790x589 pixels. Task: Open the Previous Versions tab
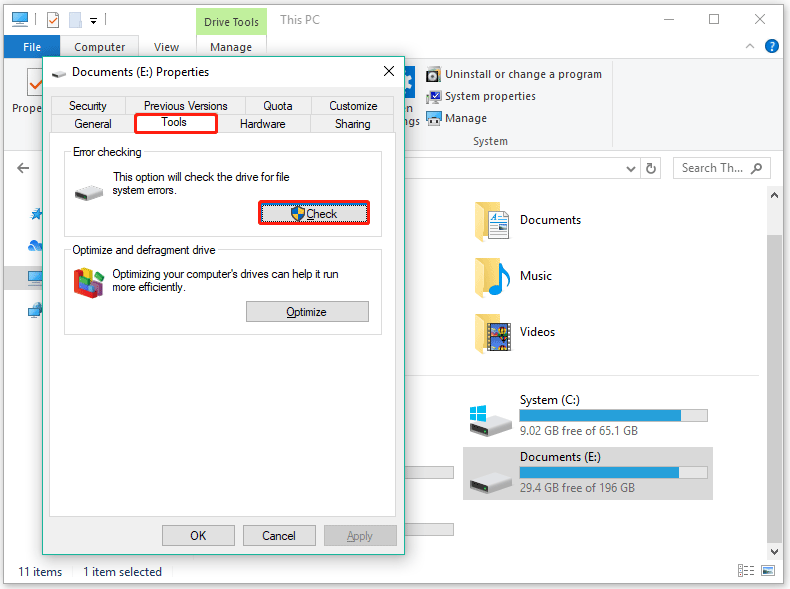pyautogui.click(x=185, y=106)
